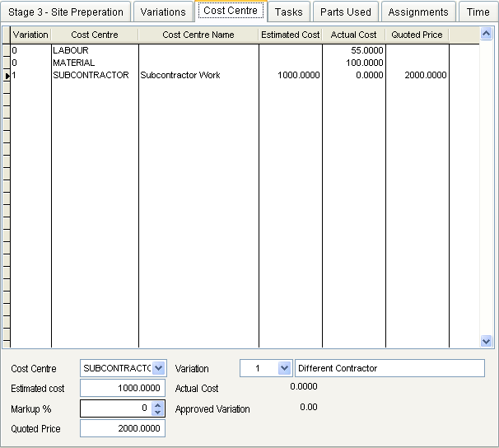Expand the Cost Centre dropdown
Viewport: 499px width, 448px height.
[x=159, y=368]
